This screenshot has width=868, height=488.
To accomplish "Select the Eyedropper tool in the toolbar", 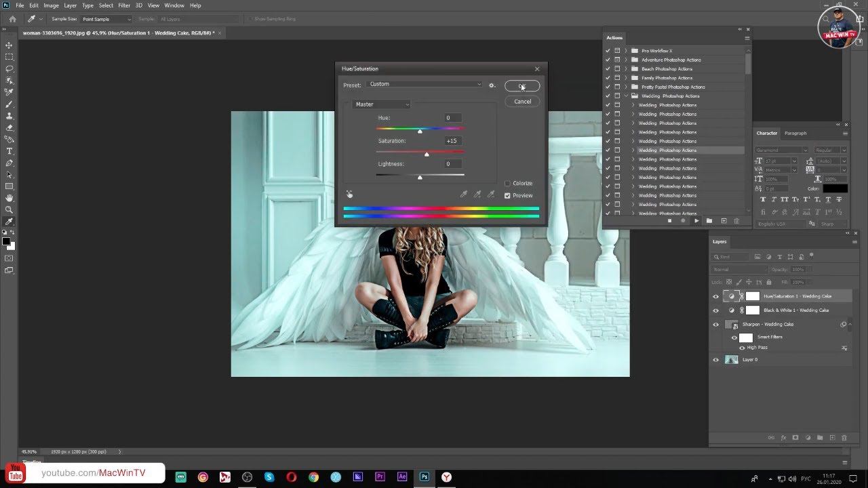I will (x=9, y=222).
